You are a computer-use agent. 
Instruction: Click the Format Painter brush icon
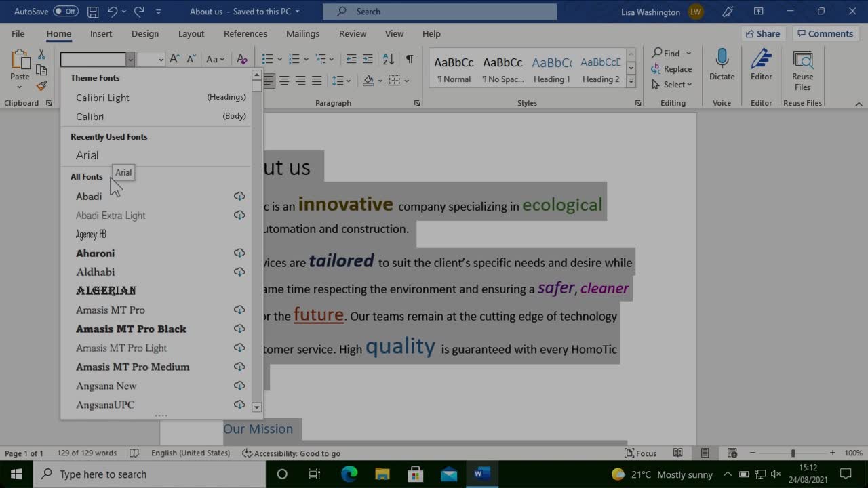41,86
